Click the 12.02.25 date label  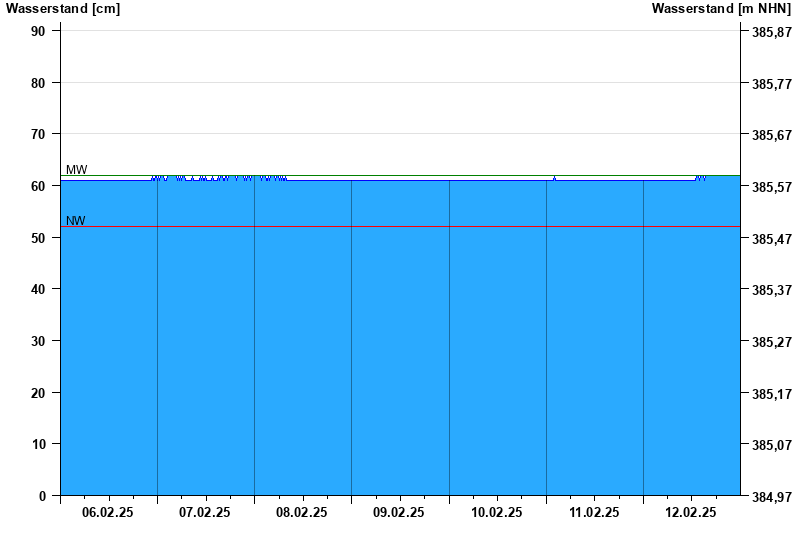coord(691,513)
